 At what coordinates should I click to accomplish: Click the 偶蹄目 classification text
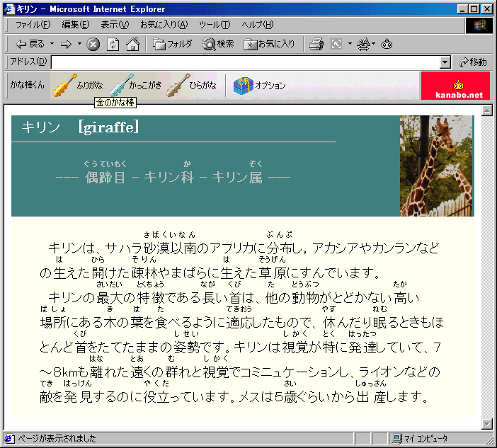(x=105, y=178)
